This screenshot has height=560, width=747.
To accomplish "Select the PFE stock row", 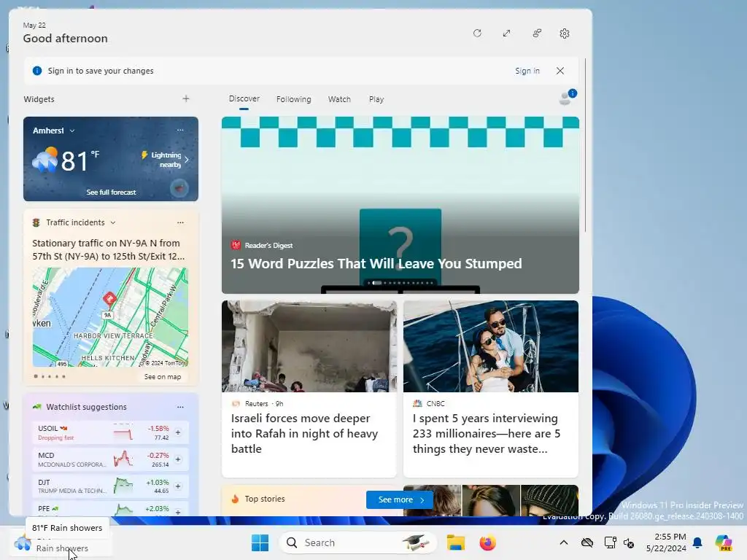I will point(110,509).
